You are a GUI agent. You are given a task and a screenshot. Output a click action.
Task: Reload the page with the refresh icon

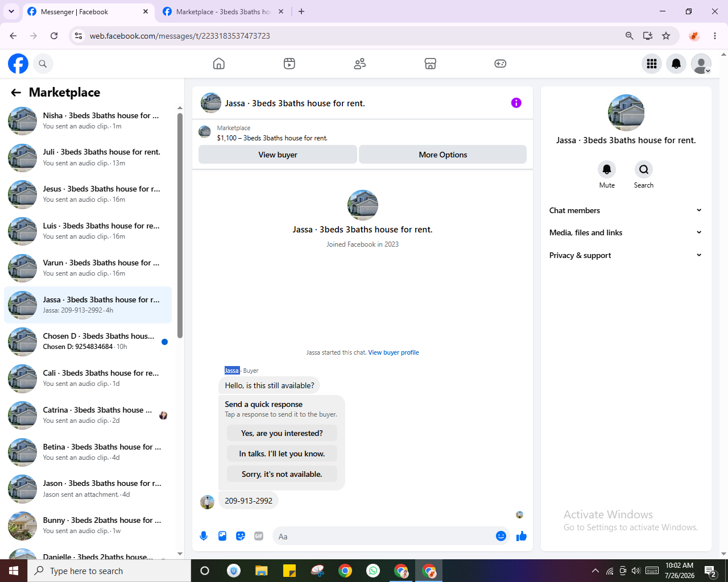[x=54, y=36]
